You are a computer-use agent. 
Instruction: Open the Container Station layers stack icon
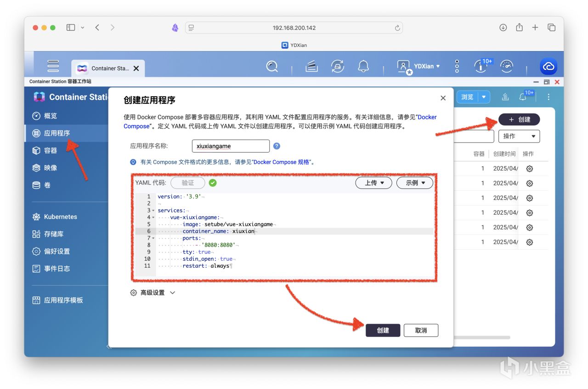[x=505, y=97]
